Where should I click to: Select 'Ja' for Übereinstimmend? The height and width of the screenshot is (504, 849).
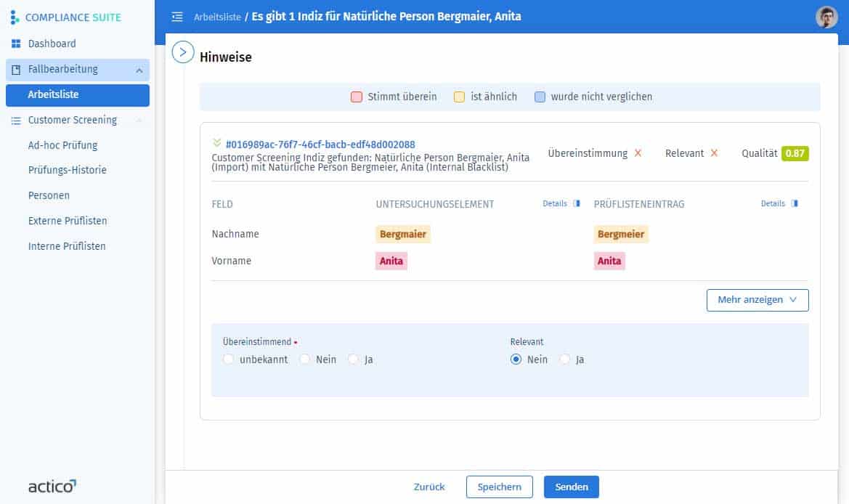click(x=354, y=359)
